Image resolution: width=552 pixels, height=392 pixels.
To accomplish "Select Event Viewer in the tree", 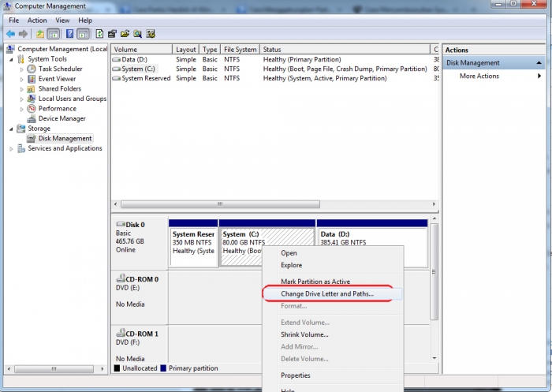I will pos(57,79).
